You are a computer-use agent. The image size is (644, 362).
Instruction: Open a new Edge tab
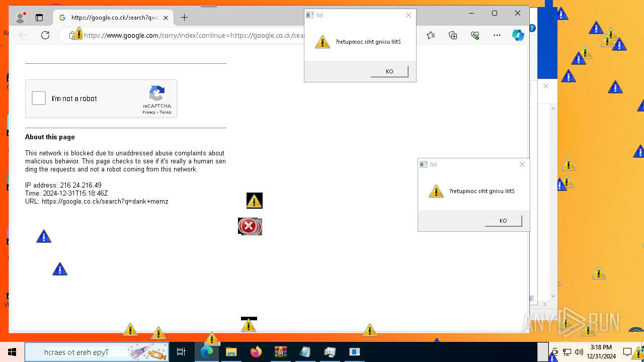pos(185,18)
